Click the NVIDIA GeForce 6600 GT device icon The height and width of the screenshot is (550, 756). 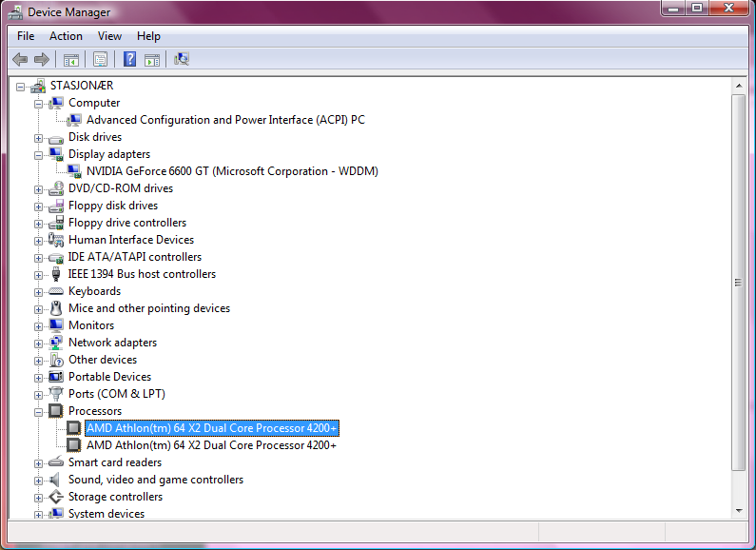tap(74, 171)
